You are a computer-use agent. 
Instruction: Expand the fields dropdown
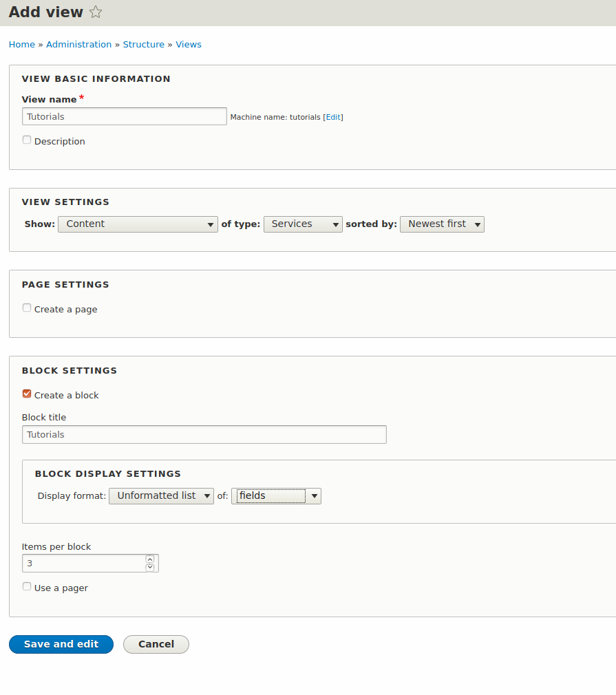coord(276,496)
